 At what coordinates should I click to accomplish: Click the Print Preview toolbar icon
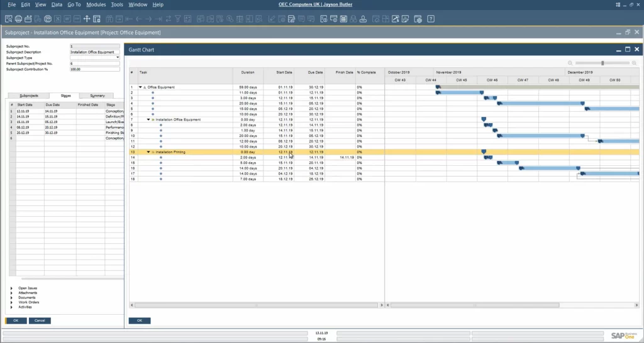8,18
